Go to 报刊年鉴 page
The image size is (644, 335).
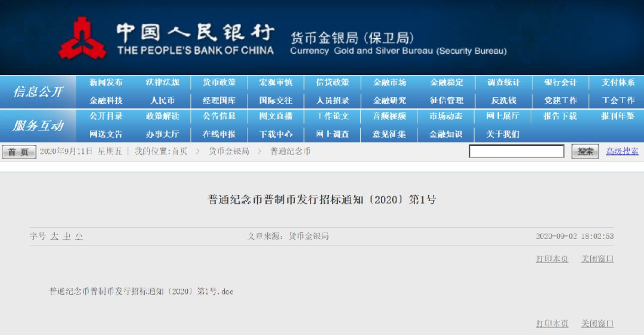coord(618,116)
